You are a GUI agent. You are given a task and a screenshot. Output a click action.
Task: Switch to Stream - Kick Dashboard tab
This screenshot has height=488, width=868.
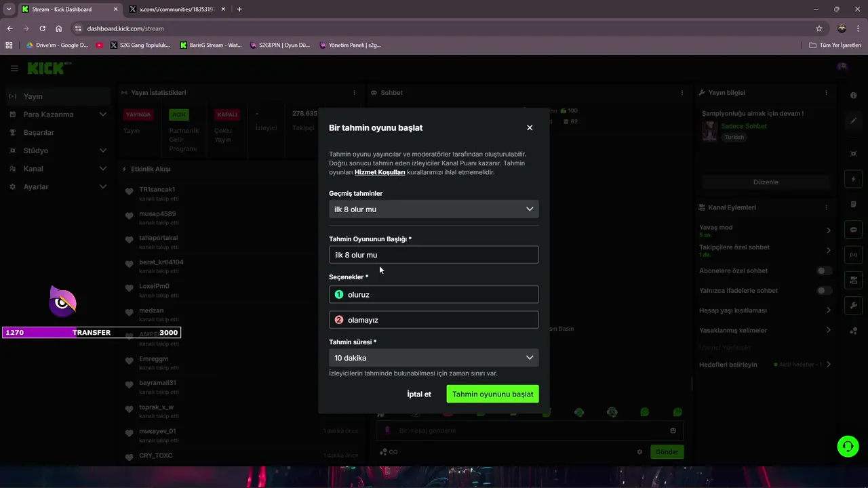tap(69, 9)
